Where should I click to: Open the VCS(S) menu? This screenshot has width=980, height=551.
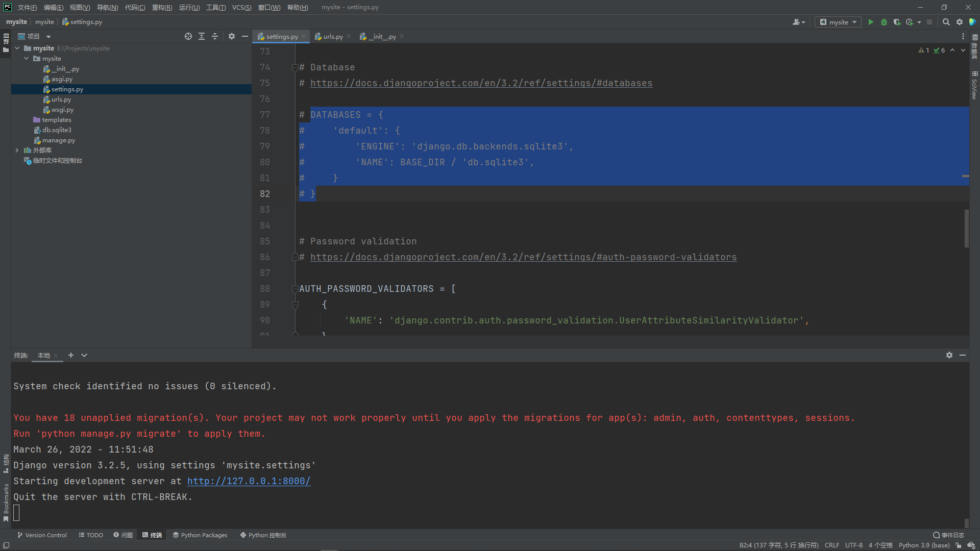click(241, 7)
